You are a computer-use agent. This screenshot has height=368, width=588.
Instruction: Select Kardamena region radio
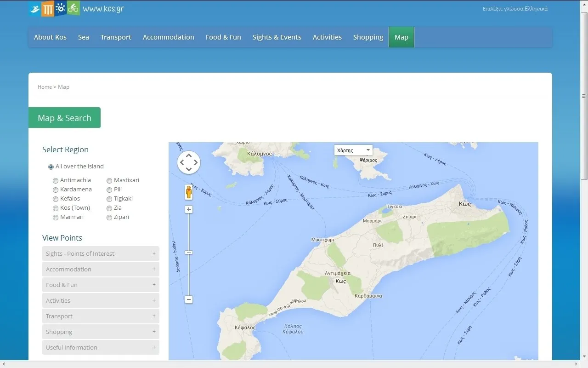pos(56,190)
